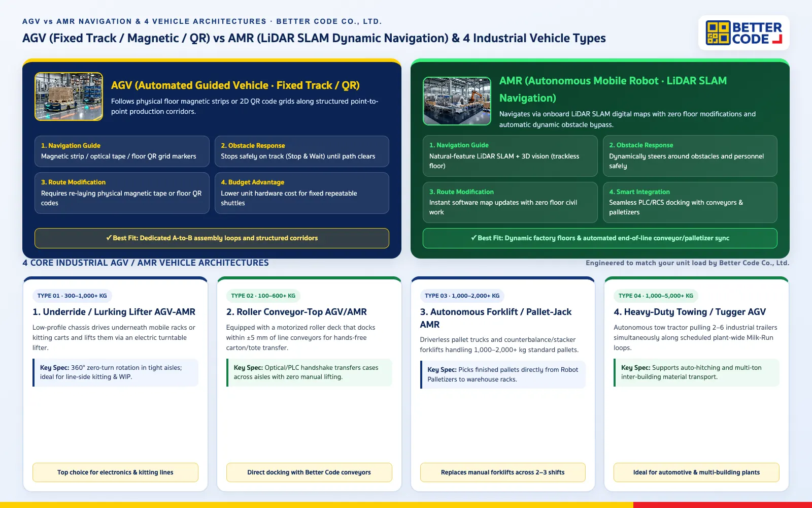Click the AGV (Automated Guided Vehicle) panel title
The width and height of the screenshot is (812, 508).
(235, 85)
